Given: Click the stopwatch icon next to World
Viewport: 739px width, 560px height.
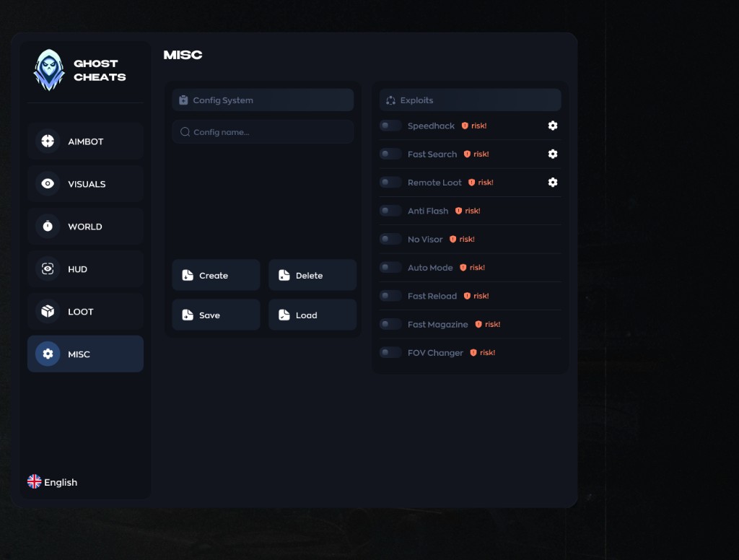Looking at the screenshot, I should 48,227.
